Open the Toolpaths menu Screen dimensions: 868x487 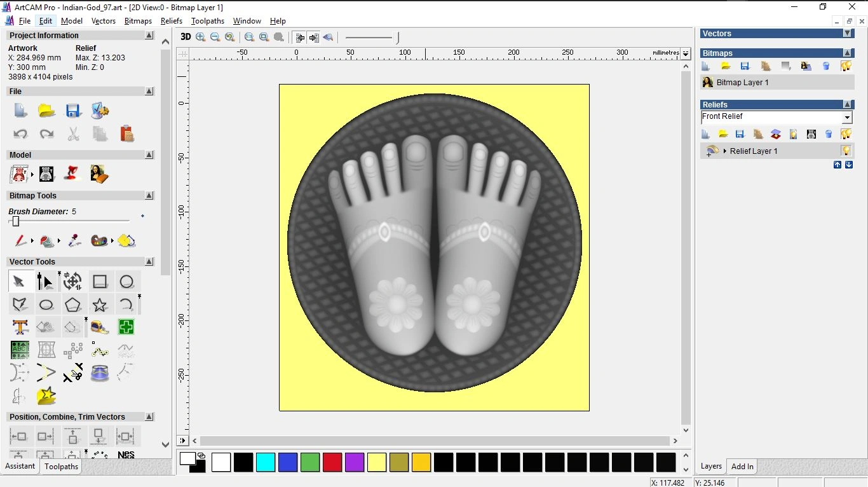(207, 21)
